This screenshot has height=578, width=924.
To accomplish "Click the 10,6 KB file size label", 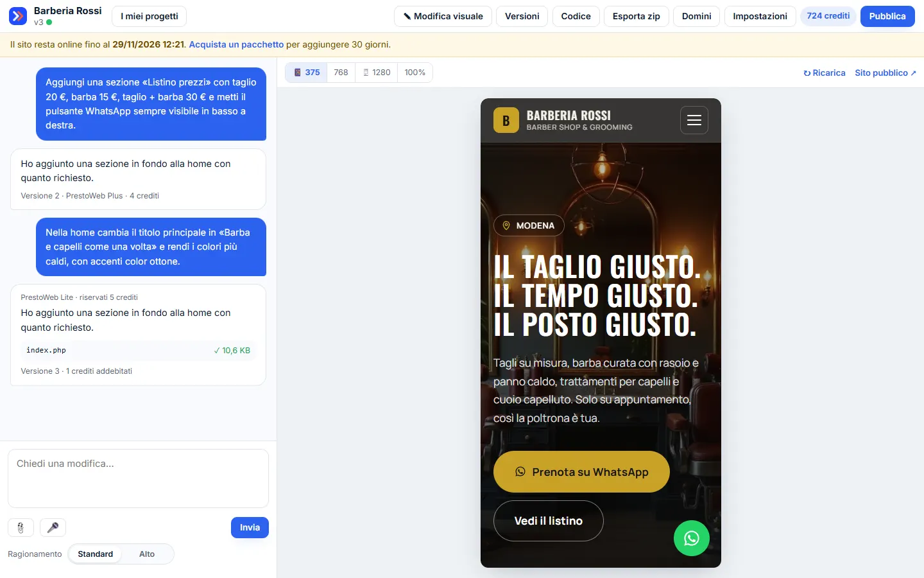I will 232,351.
